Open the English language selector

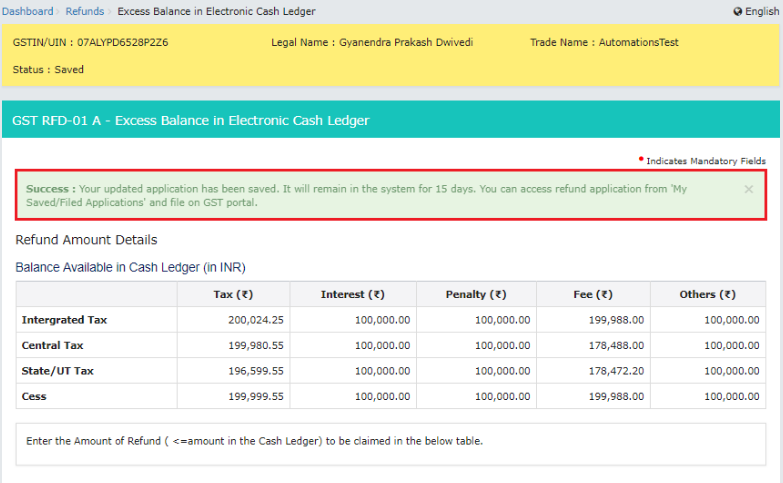762,11
